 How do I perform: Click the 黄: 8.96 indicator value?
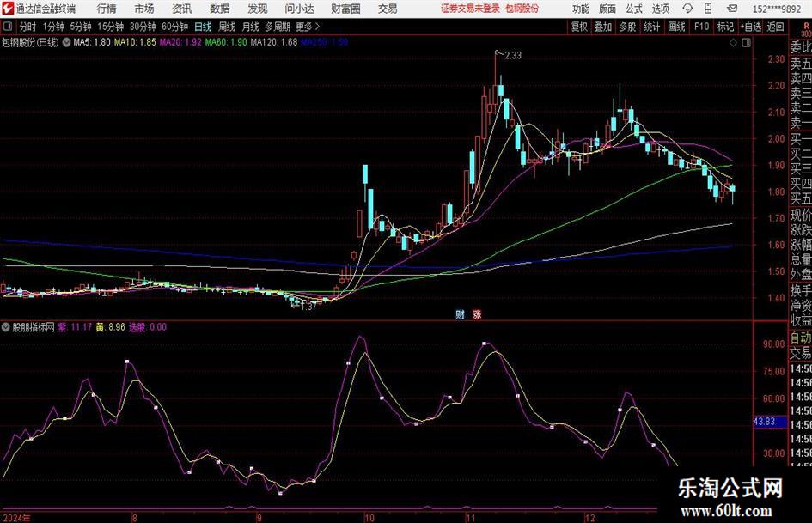[111, 327]
